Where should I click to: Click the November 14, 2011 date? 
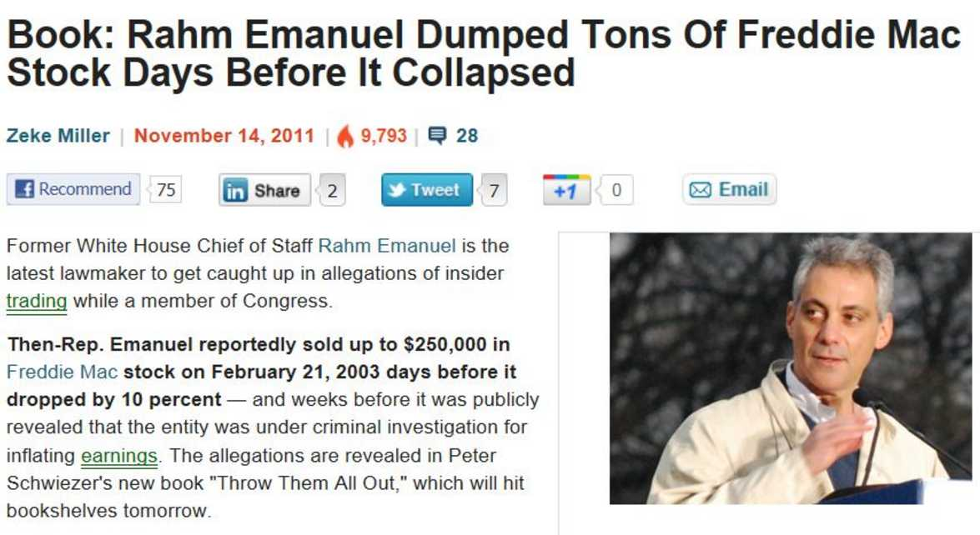click(224, 136)
